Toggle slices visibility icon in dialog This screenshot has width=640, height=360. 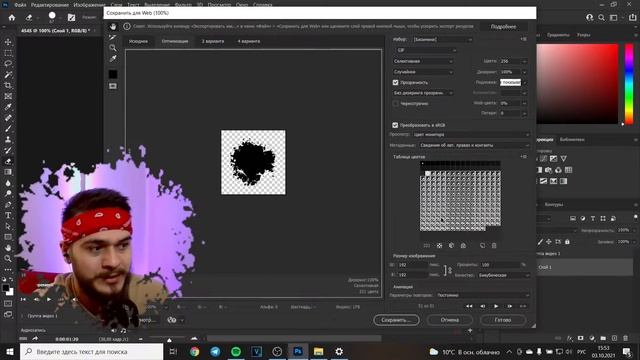pos(113,86)
